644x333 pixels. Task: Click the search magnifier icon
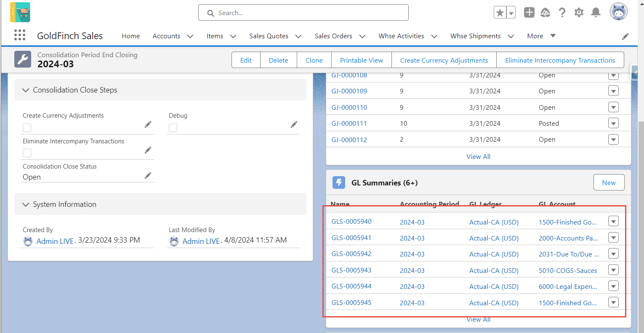[210, 13]
